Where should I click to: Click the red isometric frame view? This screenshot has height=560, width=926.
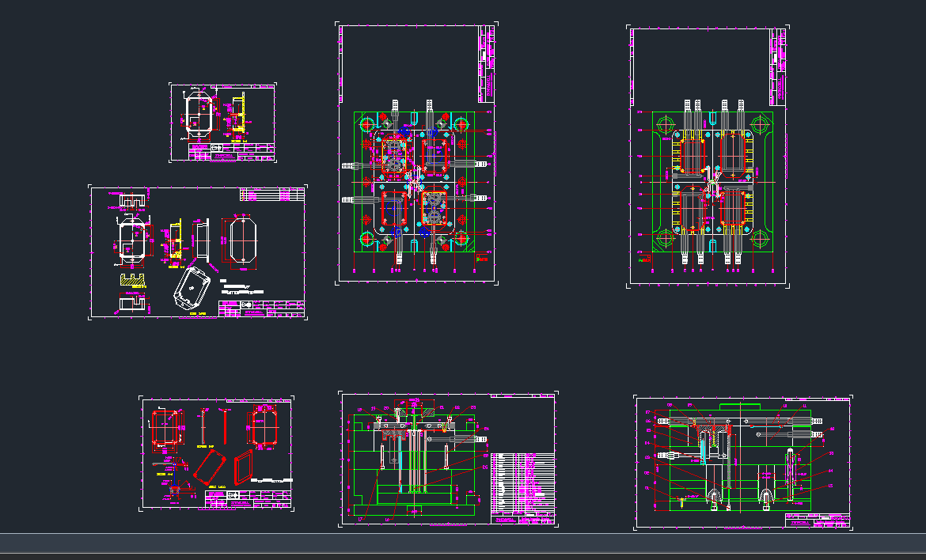pyautogui.click(x=243, y=467)
